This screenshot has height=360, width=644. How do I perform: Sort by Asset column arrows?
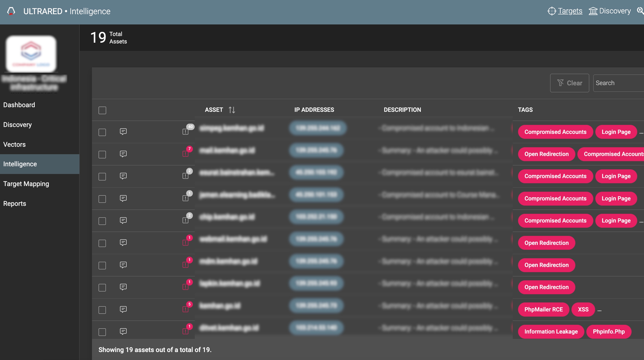[x=232, y=110]
